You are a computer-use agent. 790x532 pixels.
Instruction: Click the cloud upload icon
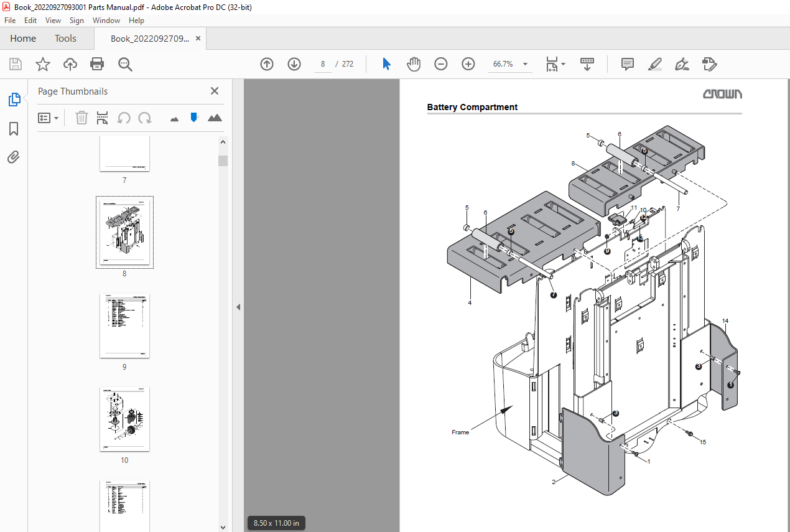(70, 64)
